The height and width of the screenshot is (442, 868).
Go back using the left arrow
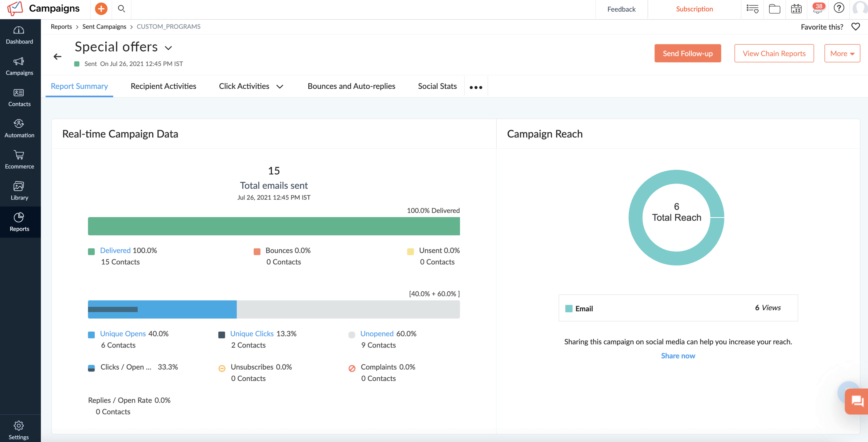click(x=58, y=57)
